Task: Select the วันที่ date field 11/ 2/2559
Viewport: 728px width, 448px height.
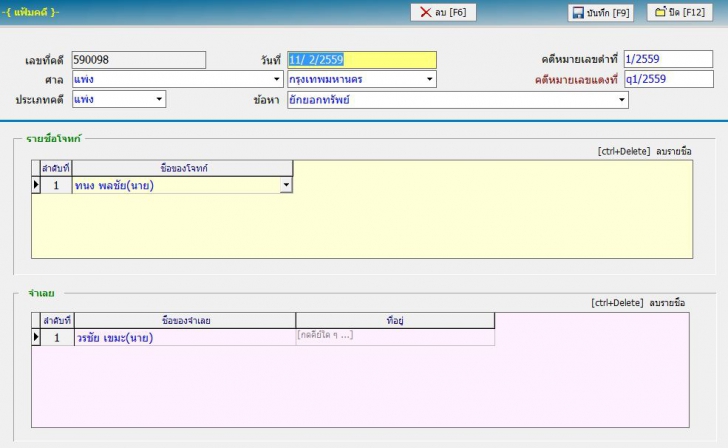Action: point(362,60)
